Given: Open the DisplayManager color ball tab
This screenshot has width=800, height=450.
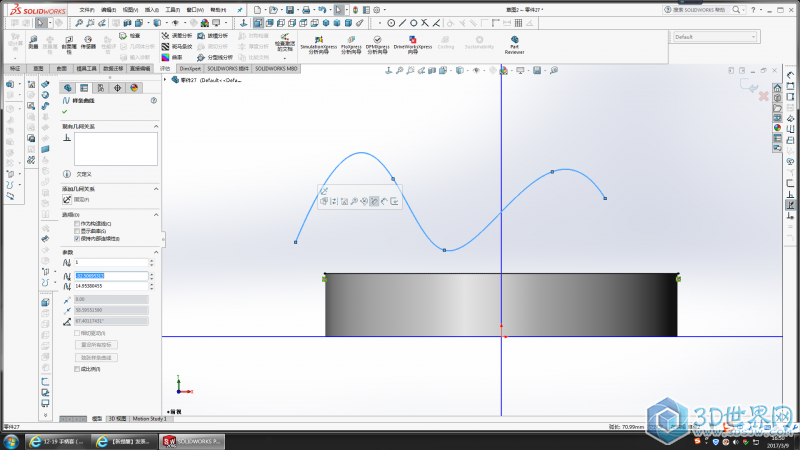Looking at the screenshot, I should pyautogui.click(x=134, y=88).
